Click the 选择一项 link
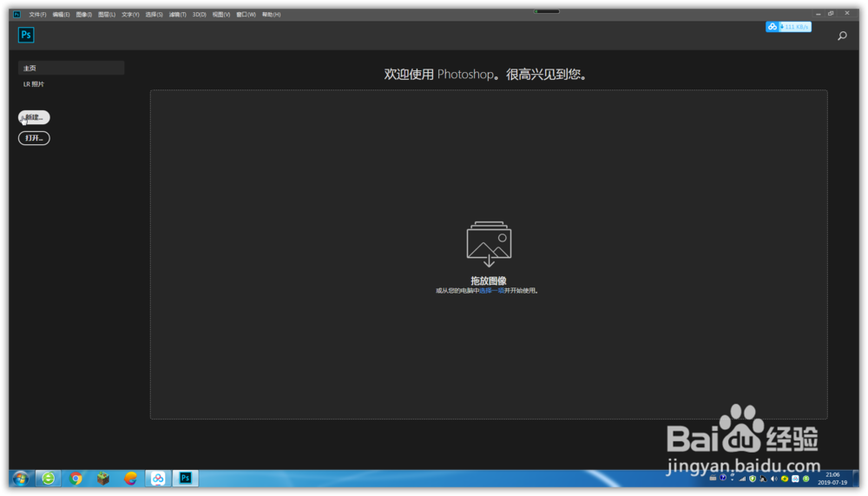The image size is (868, 496). point(491,290)
